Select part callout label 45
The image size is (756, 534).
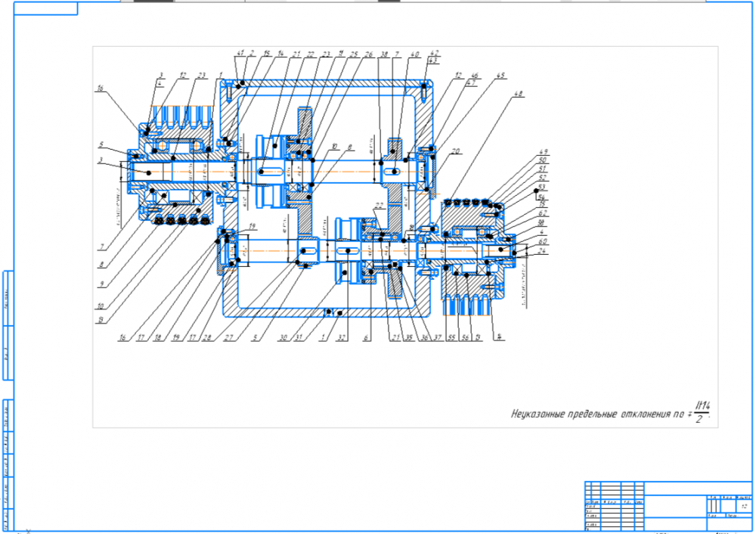[500, 76]
